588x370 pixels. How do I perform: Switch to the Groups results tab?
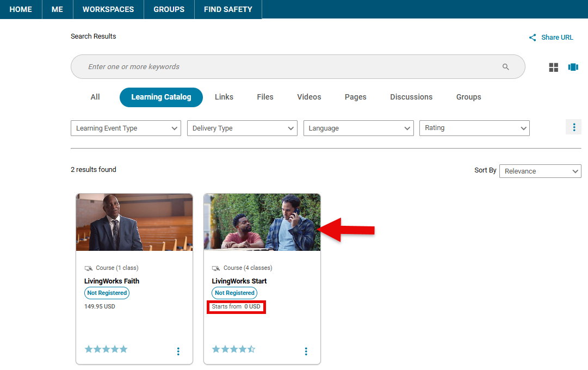tap(469, 97)
